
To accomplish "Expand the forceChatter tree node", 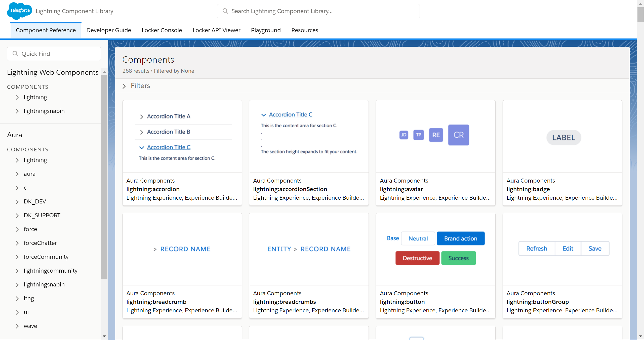I will click(x=17, y=243).
